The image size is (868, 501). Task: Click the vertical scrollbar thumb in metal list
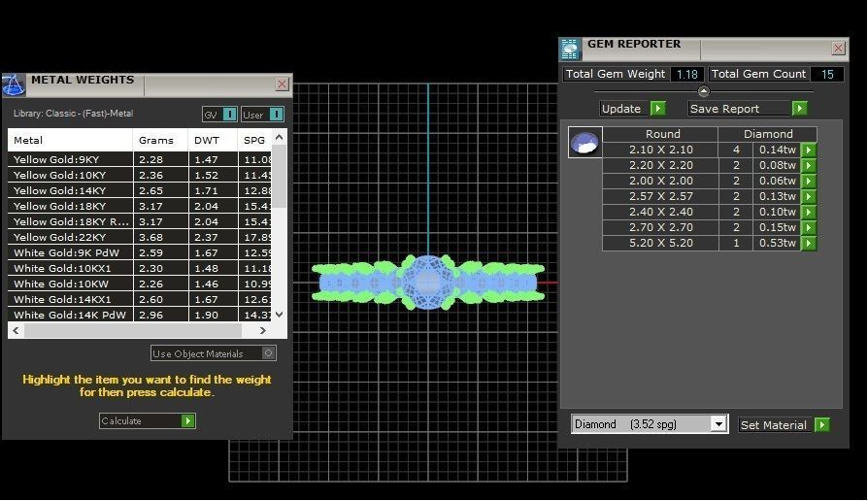tap(280, 176)
